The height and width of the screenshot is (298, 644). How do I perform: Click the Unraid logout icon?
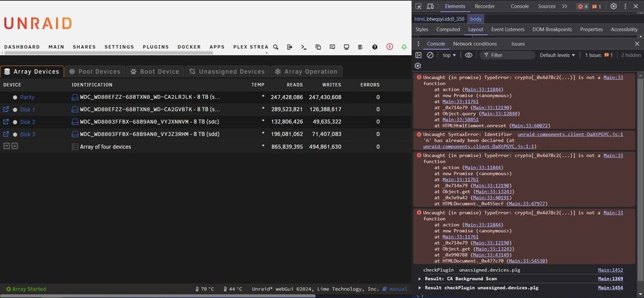pyautogui.click(x=290, y=47)
